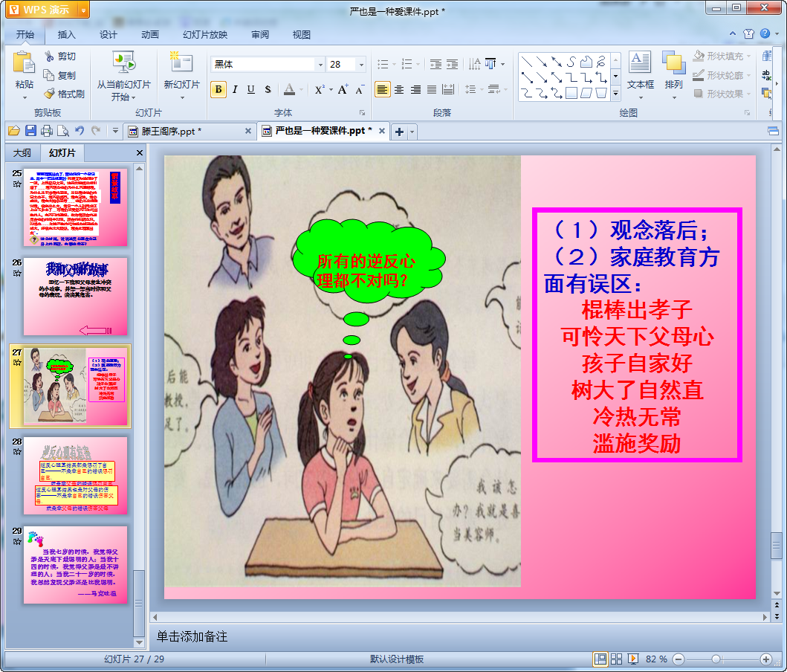Open the WPS 演示 application menu arrow
The width and height of the screenshot is (787, 672).
83,10
